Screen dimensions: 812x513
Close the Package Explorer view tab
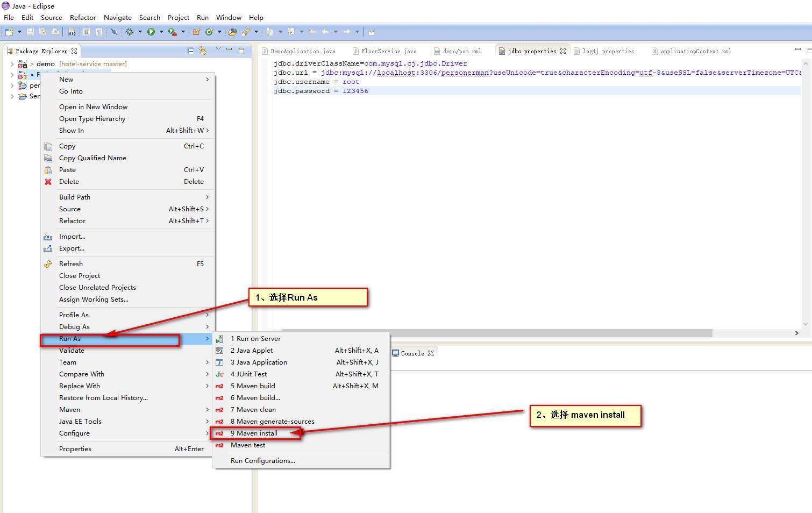(74, 51)
